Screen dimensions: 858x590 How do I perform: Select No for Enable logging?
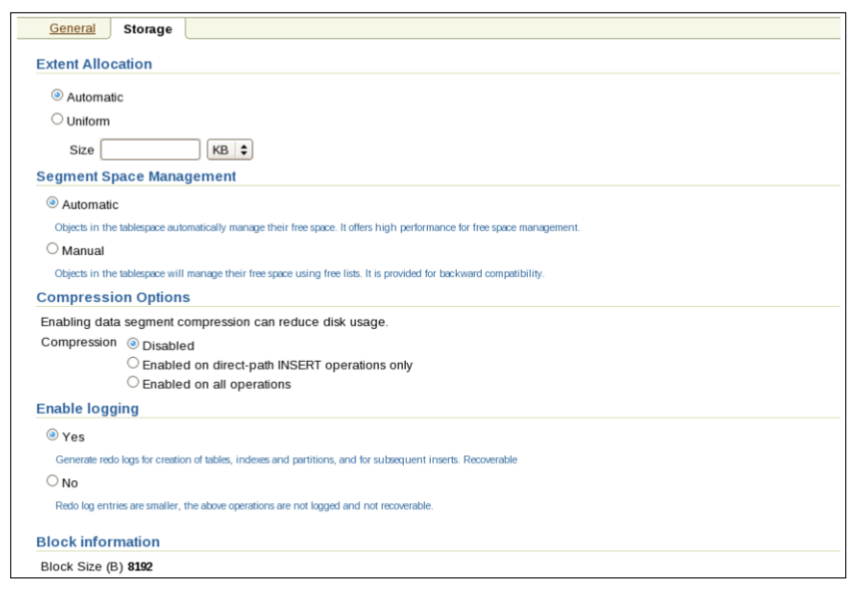[x=52, y=481]
